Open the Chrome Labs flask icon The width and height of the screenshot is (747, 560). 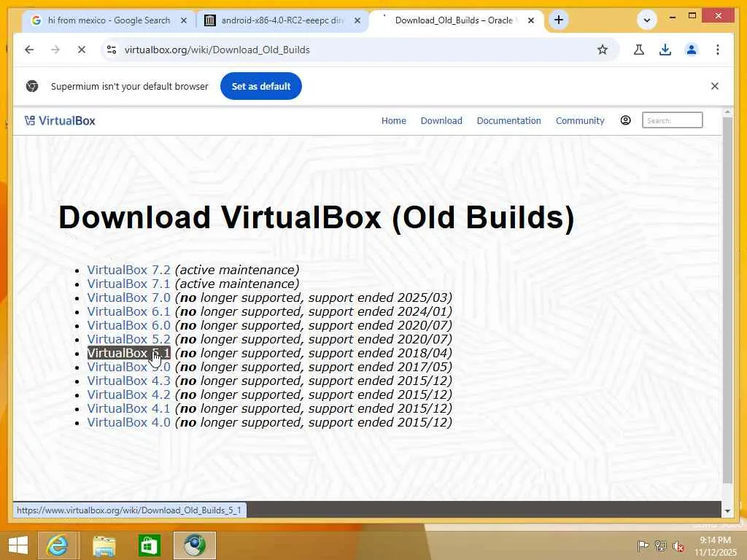point(639,50)
